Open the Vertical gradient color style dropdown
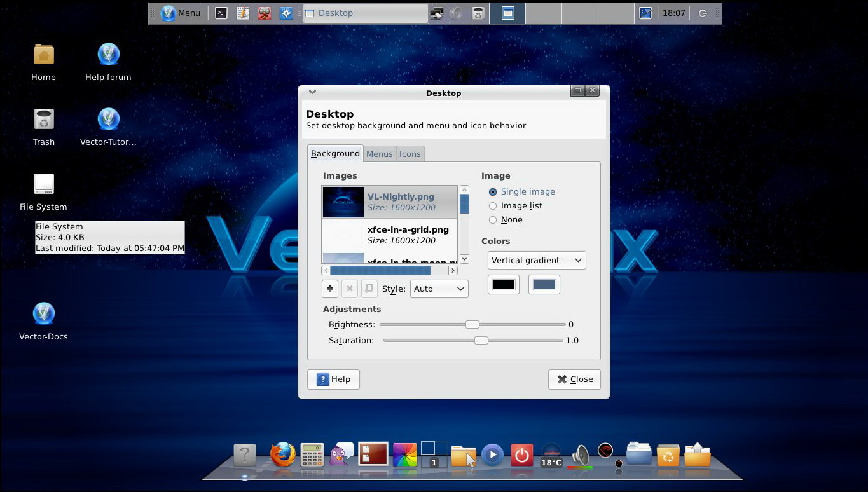The height and width of the screenshot is (492, 868). point(537,260)
